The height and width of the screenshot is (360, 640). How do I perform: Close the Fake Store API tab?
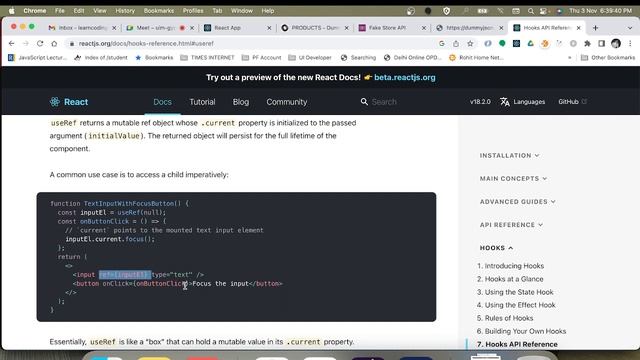click(424, 28)
